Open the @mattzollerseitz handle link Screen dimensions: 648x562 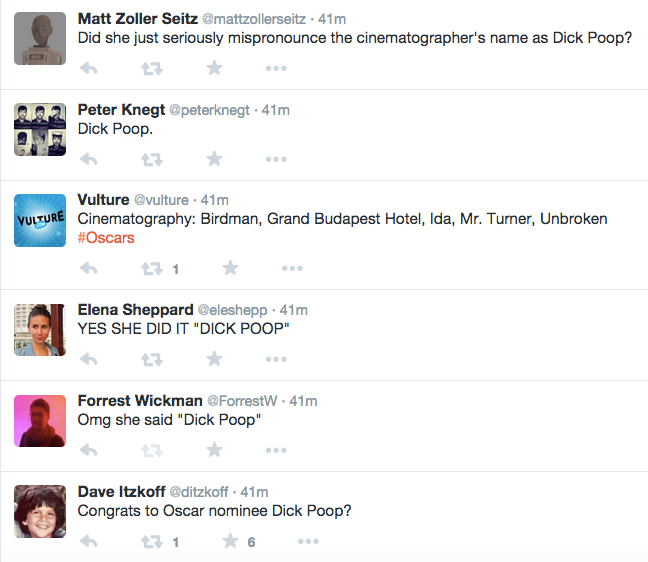254,19
